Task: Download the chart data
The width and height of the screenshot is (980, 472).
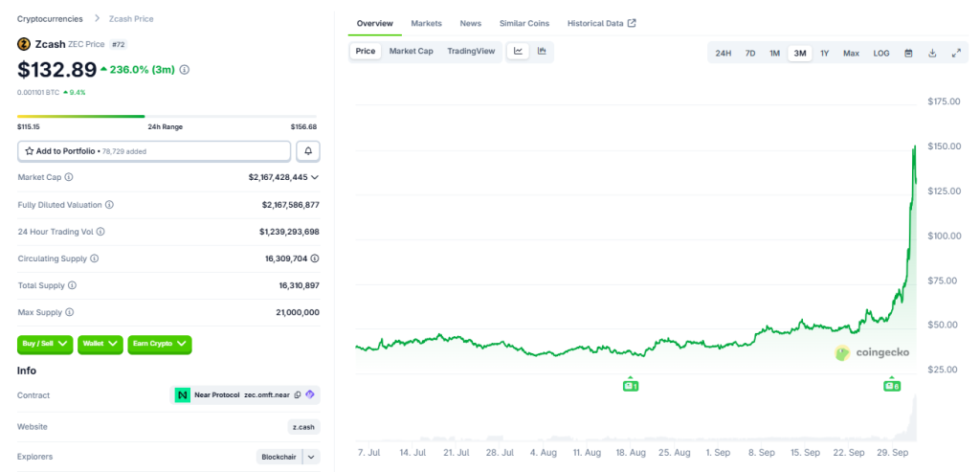Action: (932, 54)
